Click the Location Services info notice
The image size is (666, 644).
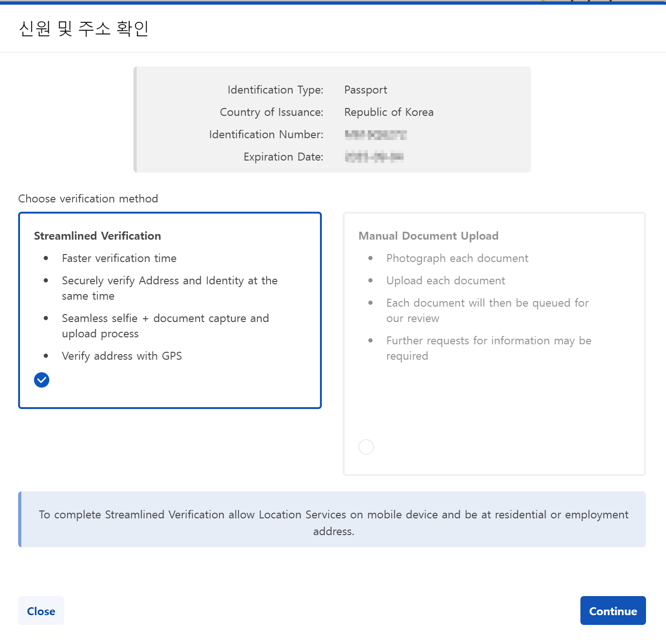point(332,519)
